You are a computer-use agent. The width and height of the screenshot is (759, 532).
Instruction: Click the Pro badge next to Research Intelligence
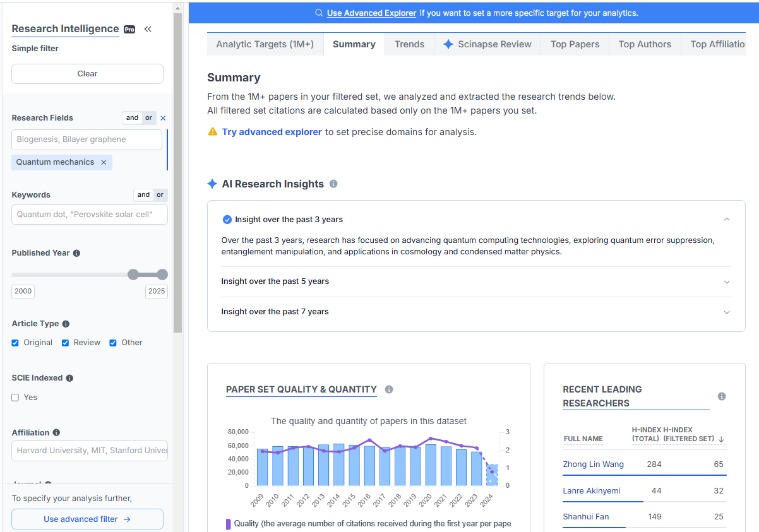[129, 29]
